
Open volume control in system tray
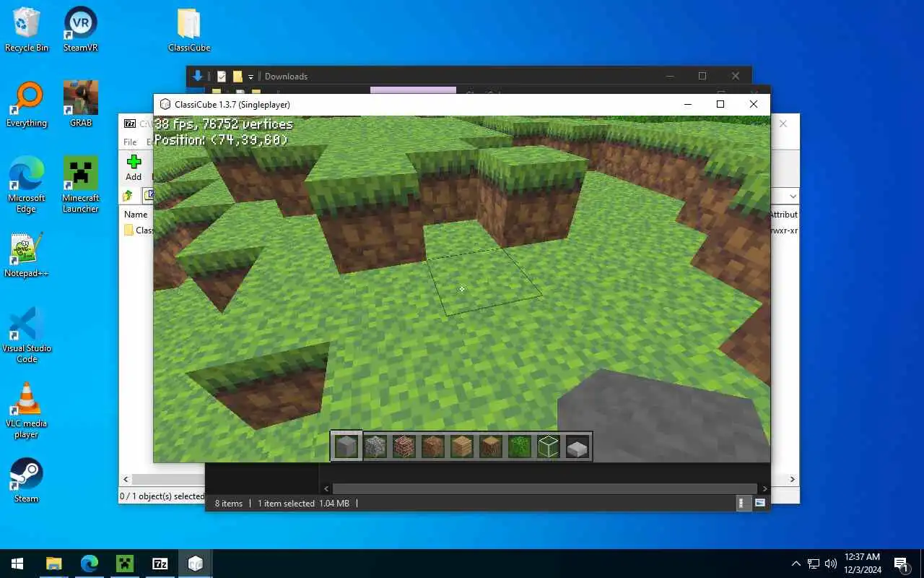click(x=831, y=564)
